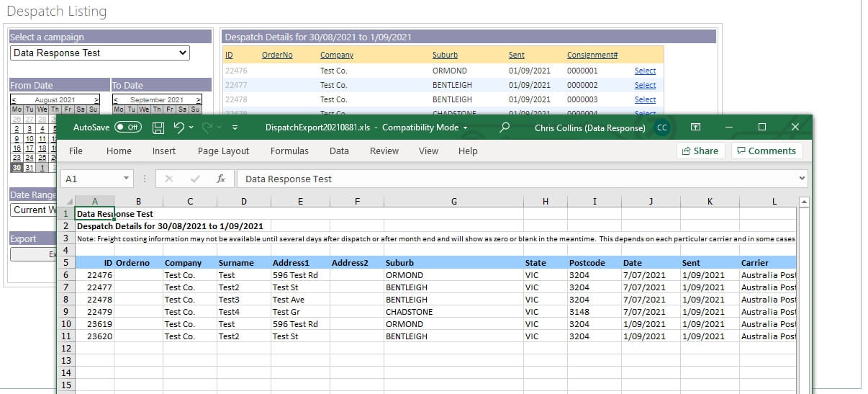The image size is (868, 394).
Task: Sort by the Consignment# column header
Action: [592, 55]
